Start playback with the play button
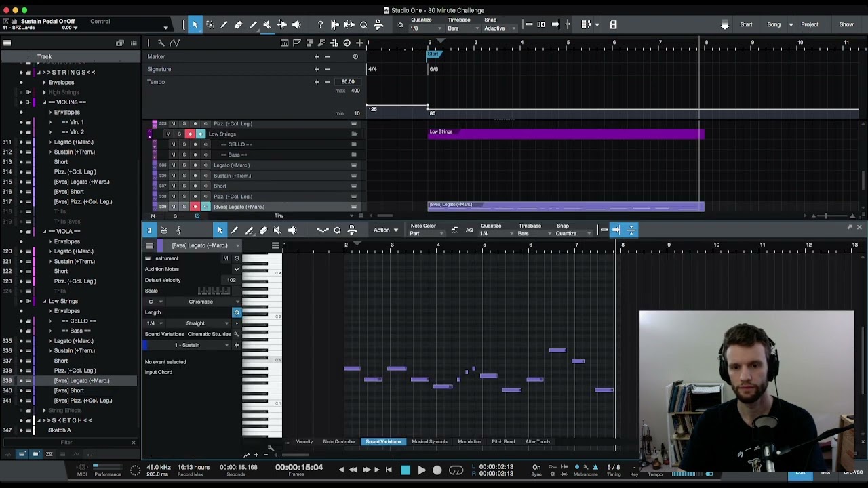 pos(421,470)
